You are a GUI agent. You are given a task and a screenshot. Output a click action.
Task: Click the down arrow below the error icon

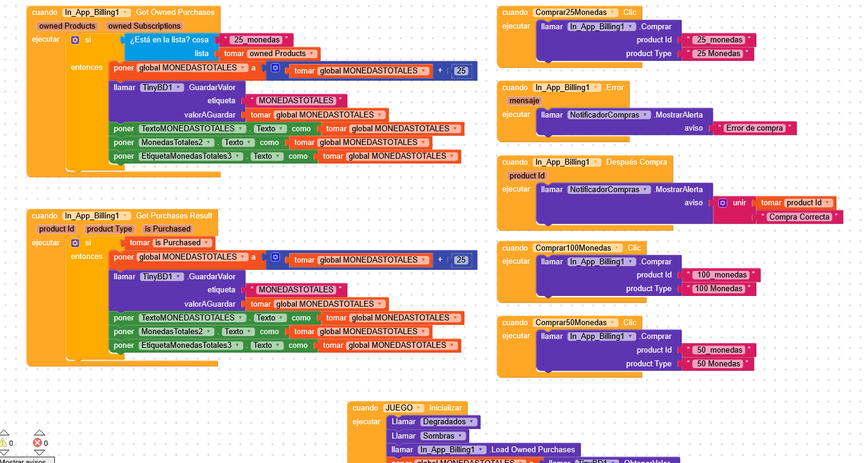(x=39, y=452)
